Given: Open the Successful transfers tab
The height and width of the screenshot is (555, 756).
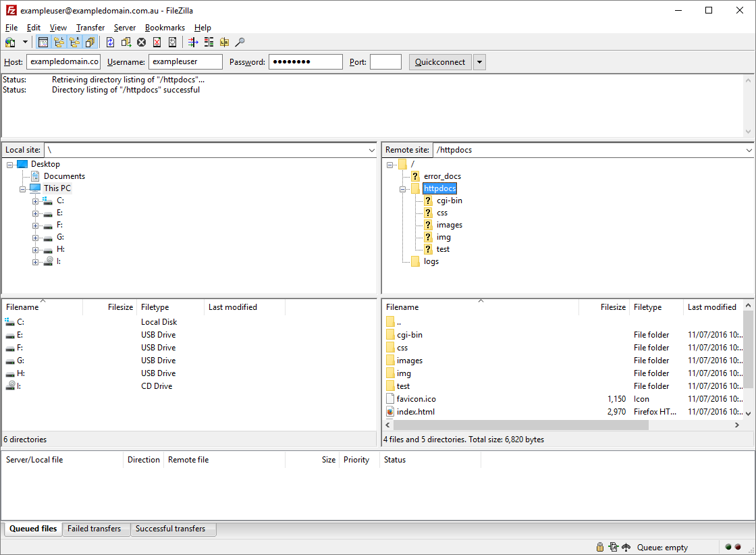Looking at the screenshot, I should pyautogui.click(x=173, y=529).
